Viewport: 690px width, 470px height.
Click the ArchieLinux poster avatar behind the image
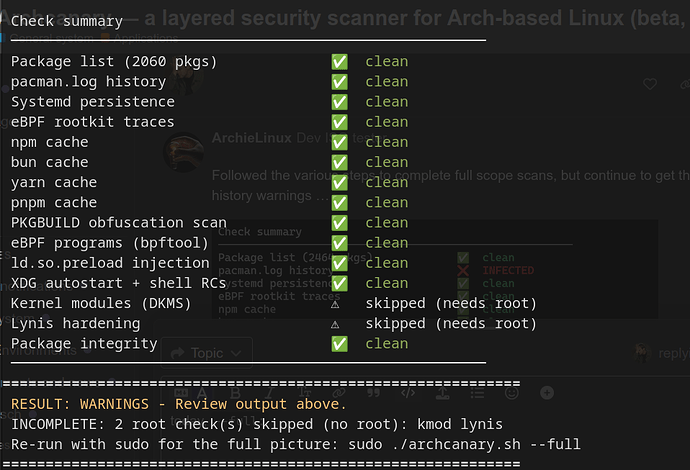pos(184,152)
